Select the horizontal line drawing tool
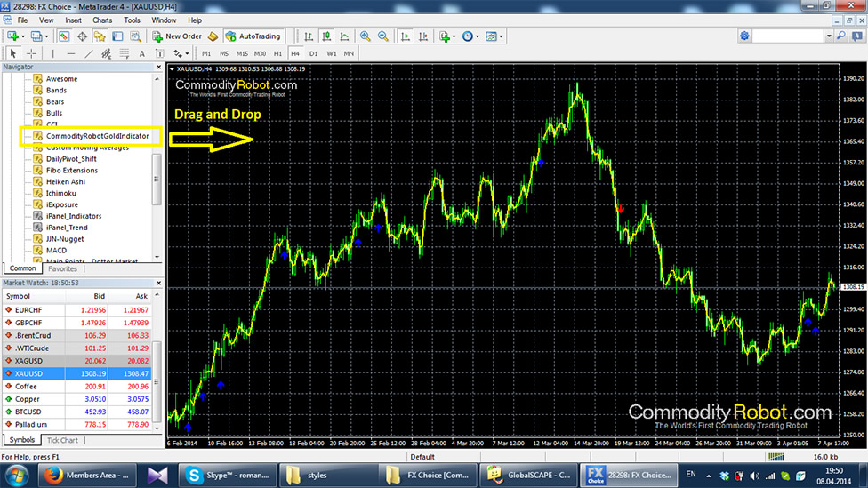868x488 pixels. pos(71,53)
